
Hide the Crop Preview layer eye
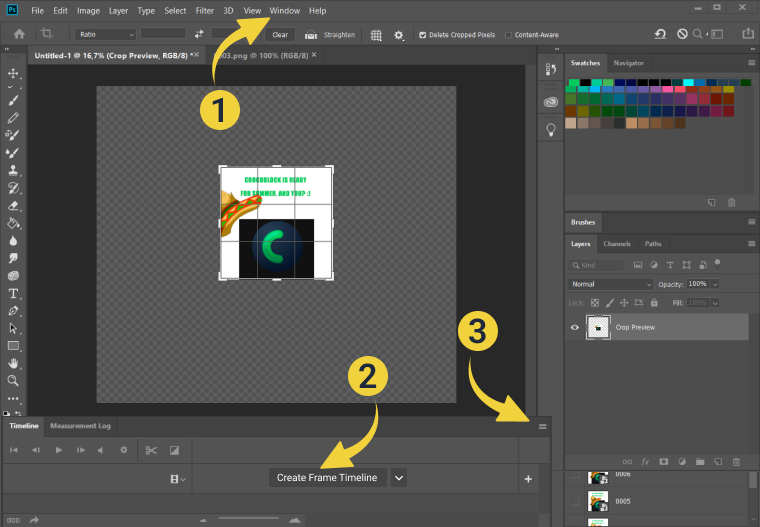tap(575, 327)
